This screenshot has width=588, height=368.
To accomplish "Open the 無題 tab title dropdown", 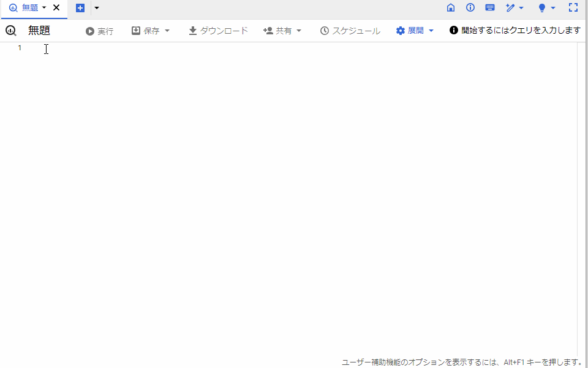I will click(x=43, y=8).
